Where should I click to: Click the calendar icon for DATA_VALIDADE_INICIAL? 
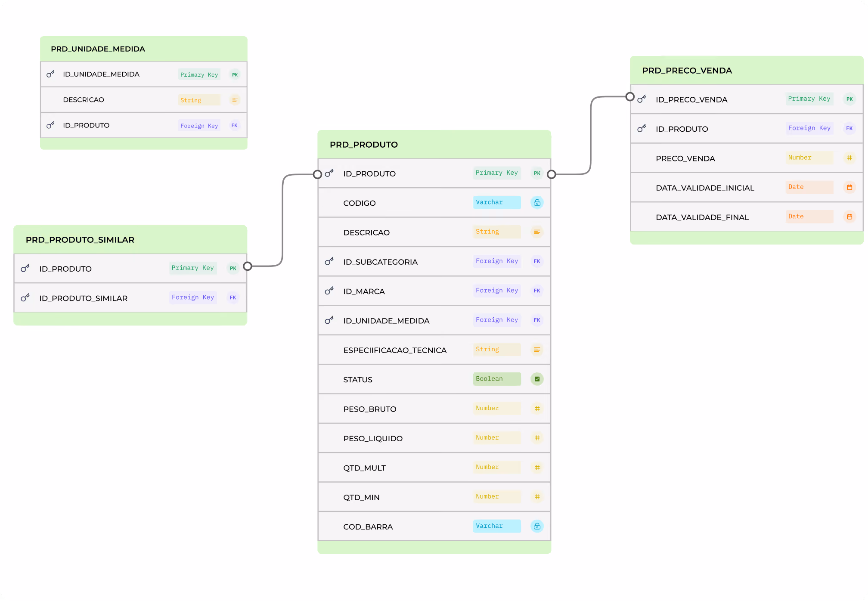tap(849, 187)
